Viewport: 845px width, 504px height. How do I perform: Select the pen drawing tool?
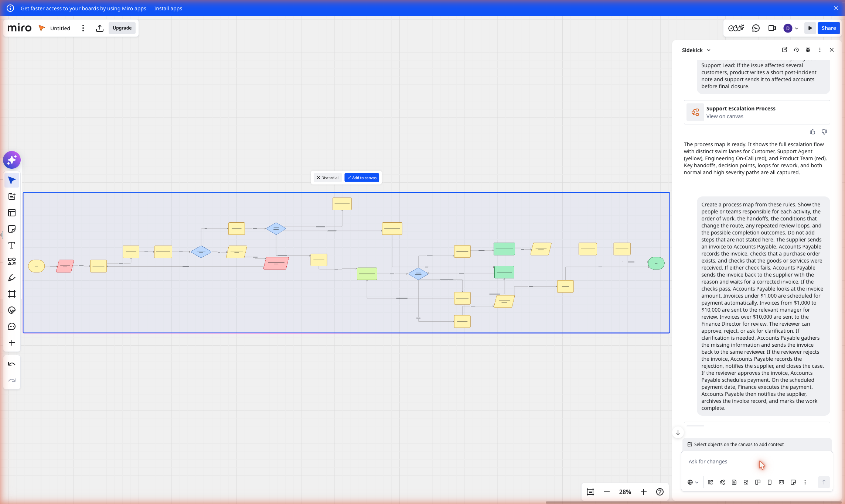pyautogui.click(x=12, y=278)
